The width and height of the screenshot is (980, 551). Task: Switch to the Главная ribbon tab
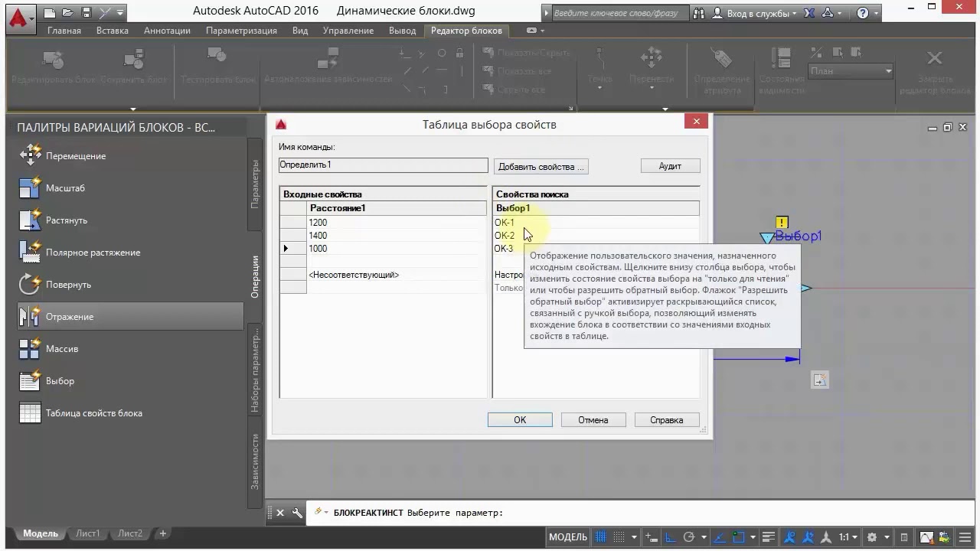tap(64, 31)
